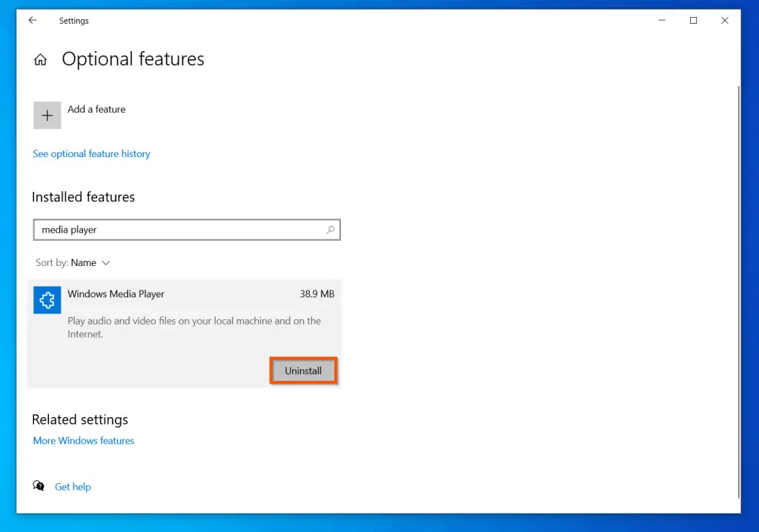Click the Windows Media Player puzzle-piece icon
Image resolution: width=759 pixels, height=532 pixels.
(x=47, y=299)
